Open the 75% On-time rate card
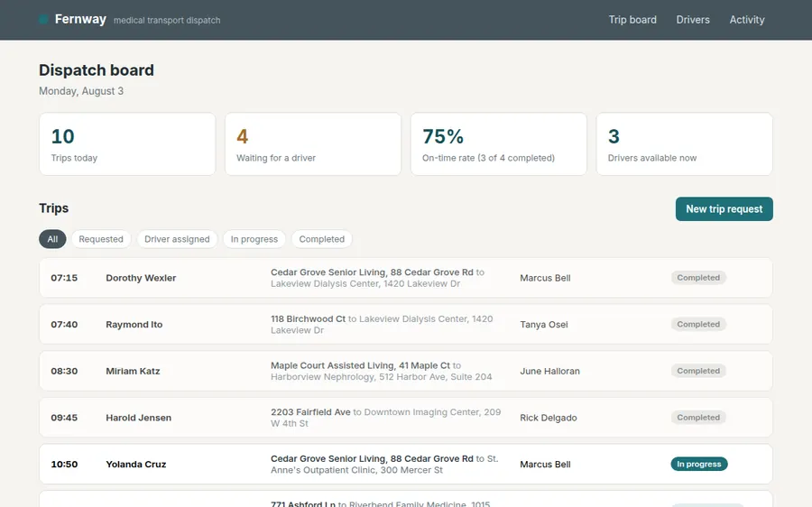Viewport: 812px width, 507px height. pyautogui.click(x=499, y=144)
